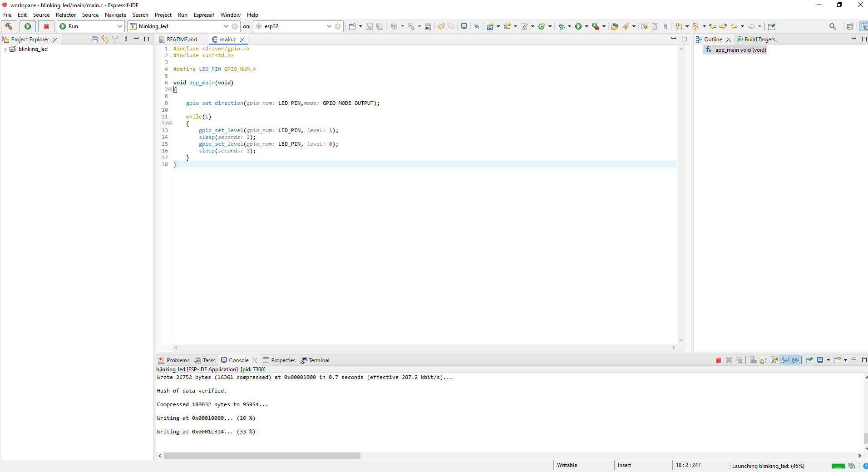This screenshot has height=472, width=868.
Task: Collapse all items in Project Explorer
Action: pyautogui.click(x=94, y=39)
